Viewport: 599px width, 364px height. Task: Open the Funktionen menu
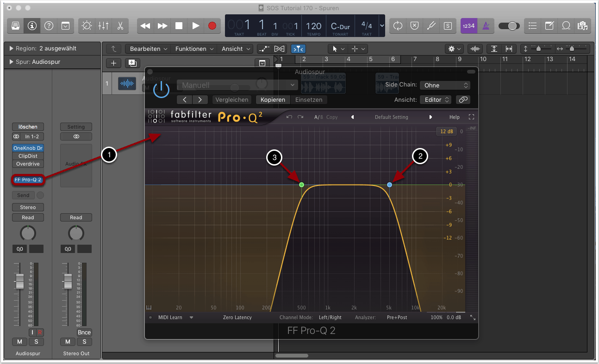(x=194, y=49)
